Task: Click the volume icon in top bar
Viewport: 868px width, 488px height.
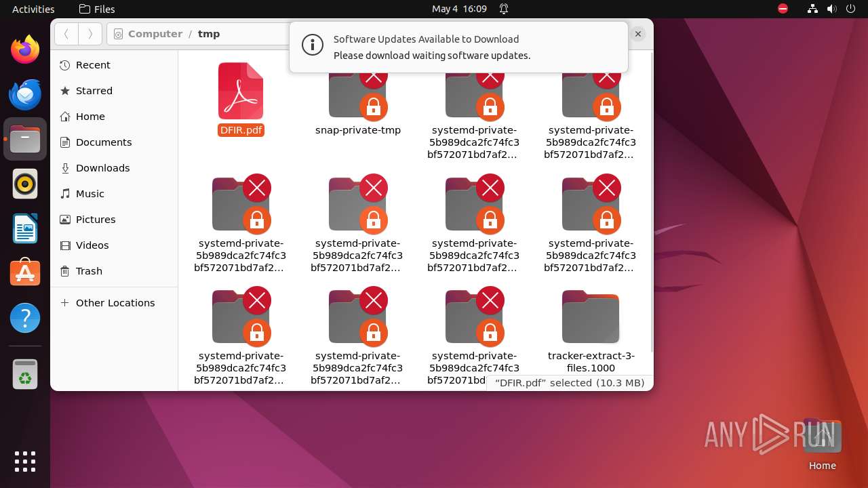Action: click(831, 9)
